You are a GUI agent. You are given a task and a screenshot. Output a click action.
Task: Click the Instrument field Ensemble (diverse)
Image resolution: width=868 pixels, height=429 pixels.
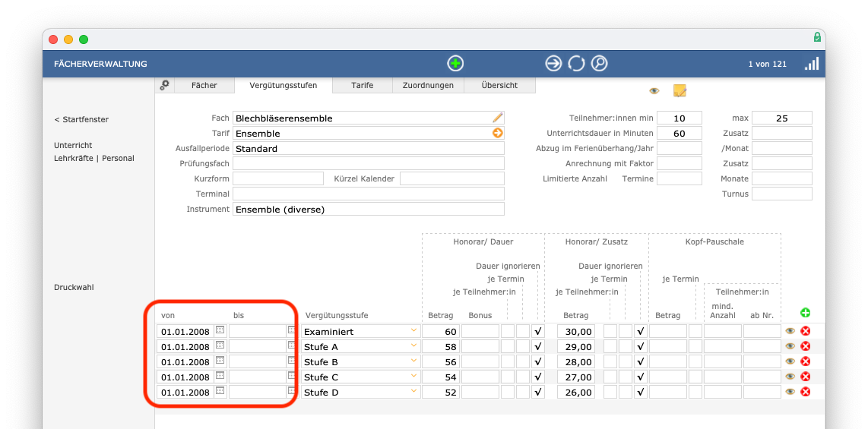(369, 209)
